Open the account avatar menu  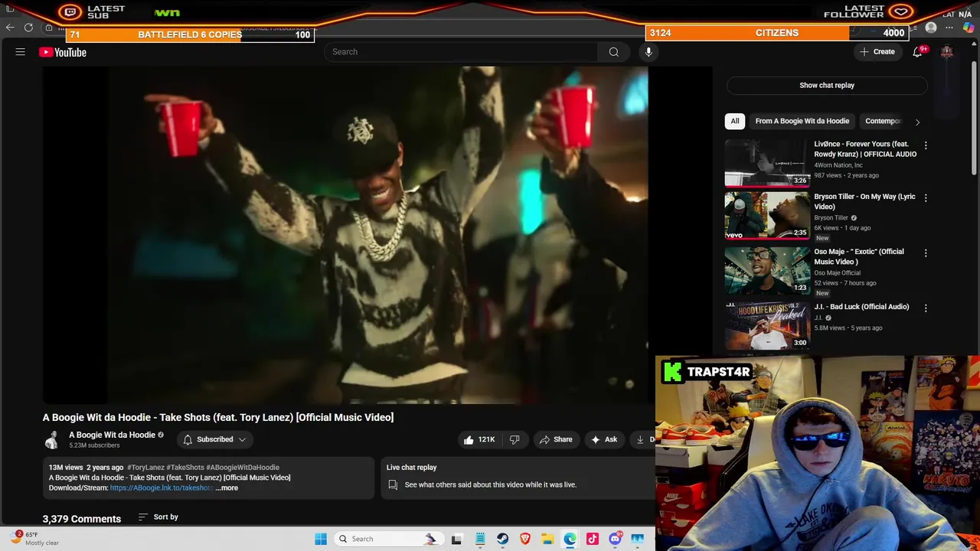coord(947,52)
